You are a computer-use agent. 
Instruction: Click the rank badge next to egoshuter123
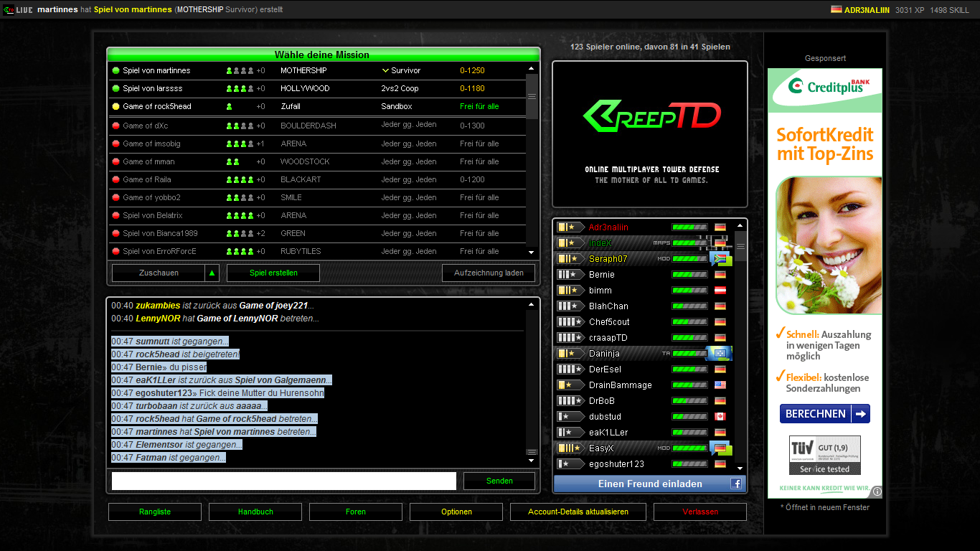pos(570,464)
